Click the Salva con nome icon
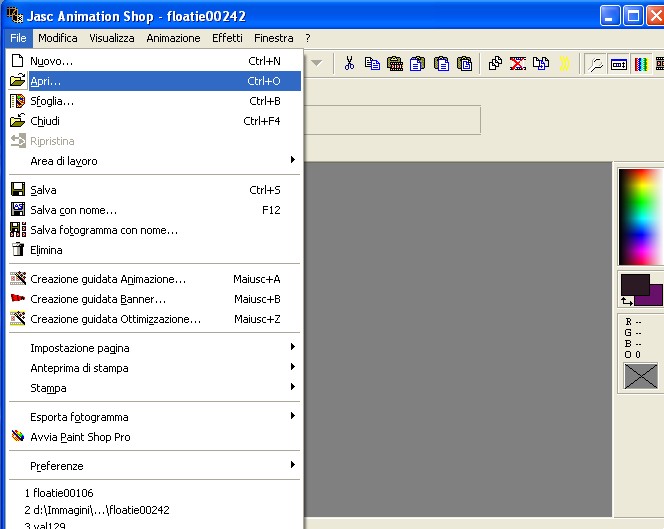The width and height of the screenshot is (664, 529). coord(18,209)
